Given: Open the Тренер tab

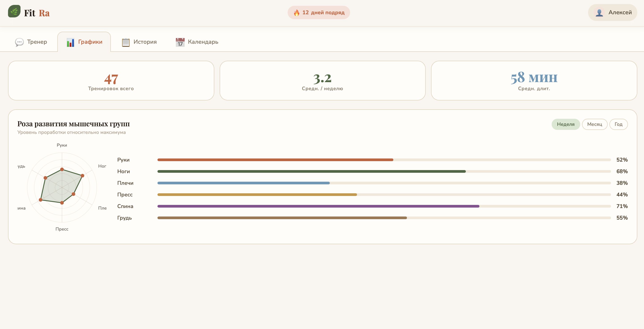Looking at the screenshot, I should pos(31,42).
